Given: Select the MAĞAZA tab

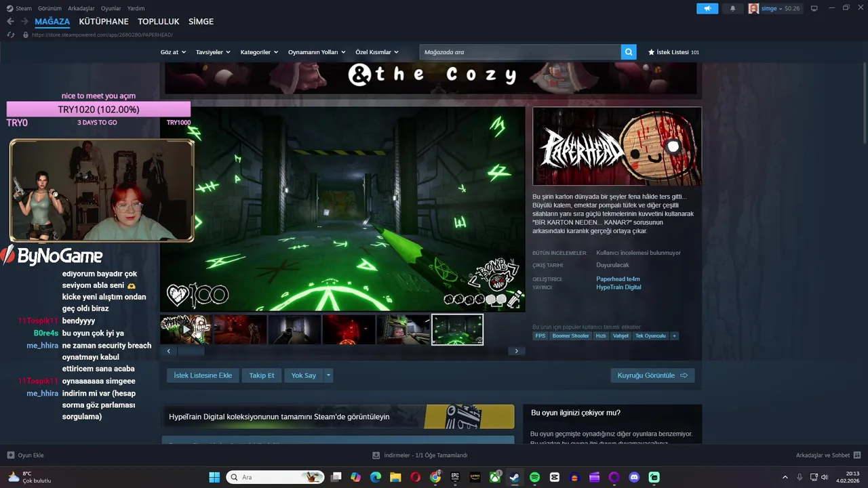Looking at the screenshot, I should [x=52, y=22].
